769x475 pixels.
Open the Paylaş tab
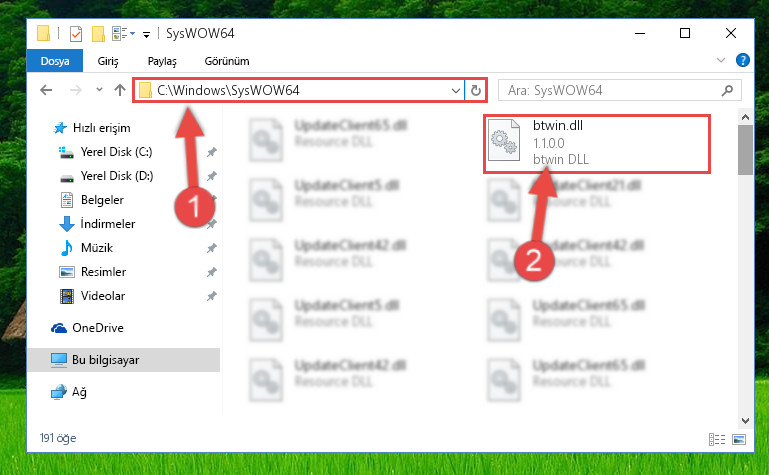[162, 61]
